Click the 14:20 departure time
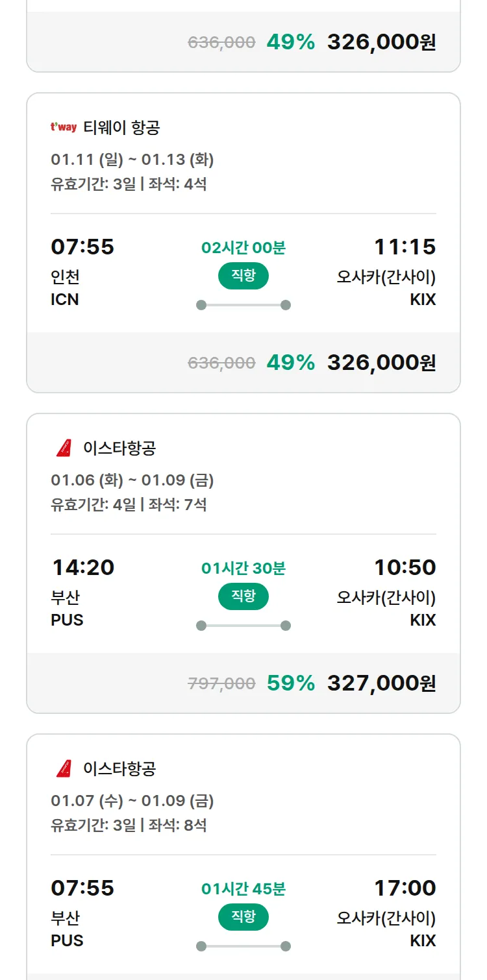The width and height of the screenshot is (487, 980). 83,567
